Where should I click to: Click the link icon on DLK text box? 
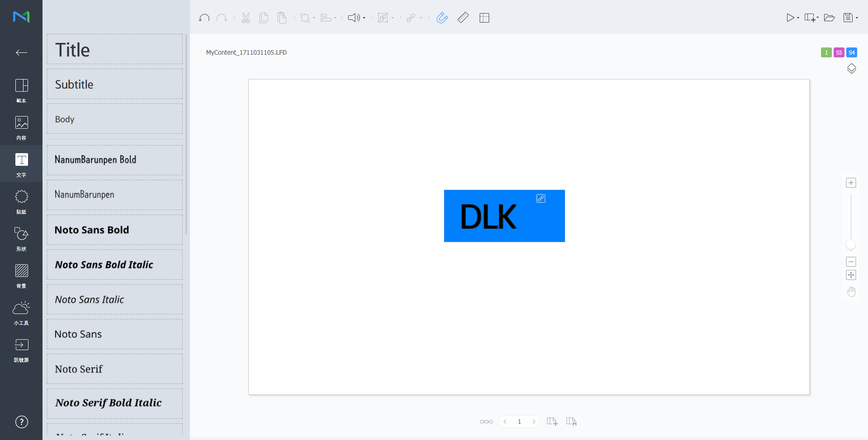click(541, 199)
